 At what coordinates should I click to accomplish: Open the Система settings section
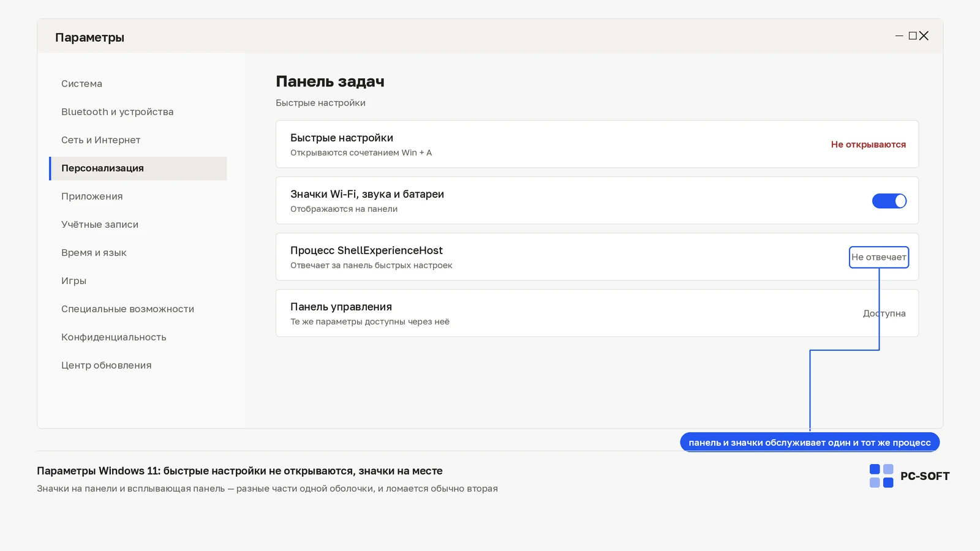pyautogui.click(x=81, y=84)
